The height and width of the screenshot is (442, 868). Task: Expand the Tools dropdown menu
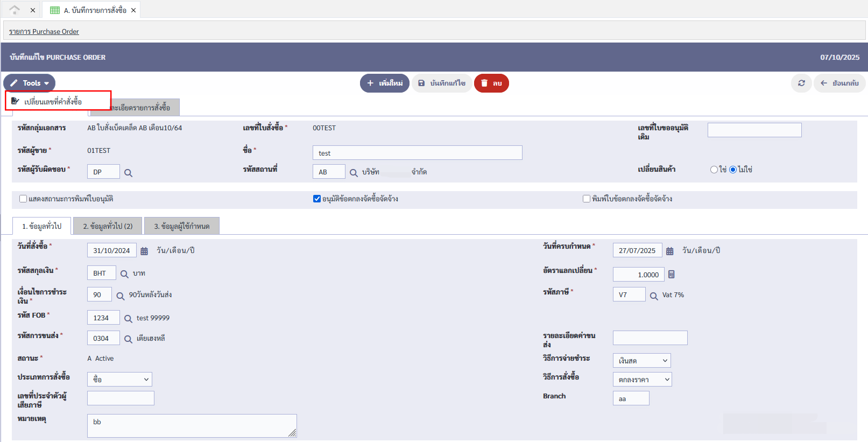tap(30, 83)
